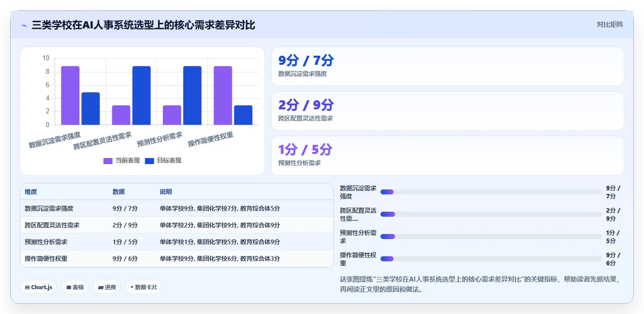Image resolution: width=644 pixels, height=314 pixels.
Task: Toggle the 目标表现 legend swatch
Action: coord(149,161)
